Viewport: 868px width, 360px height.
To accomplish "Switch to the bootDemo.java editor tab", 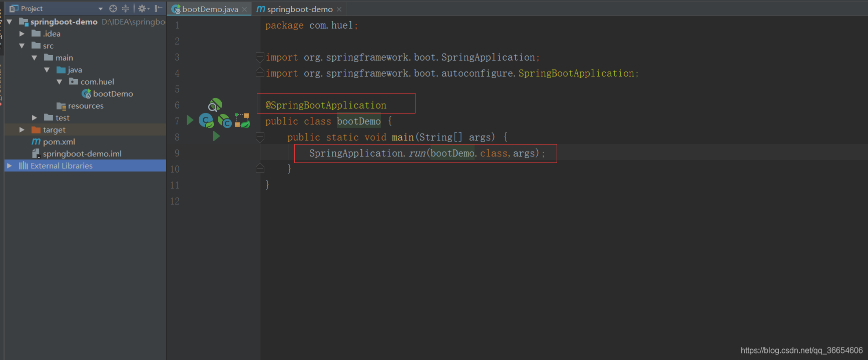I will (210, 9).
